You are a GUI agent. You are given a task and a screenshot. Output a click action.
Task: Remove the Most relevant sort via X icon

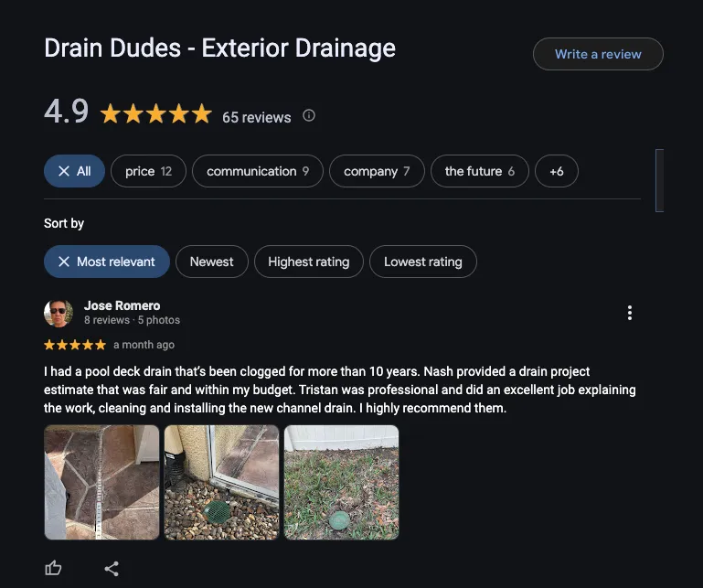(64, 262)
